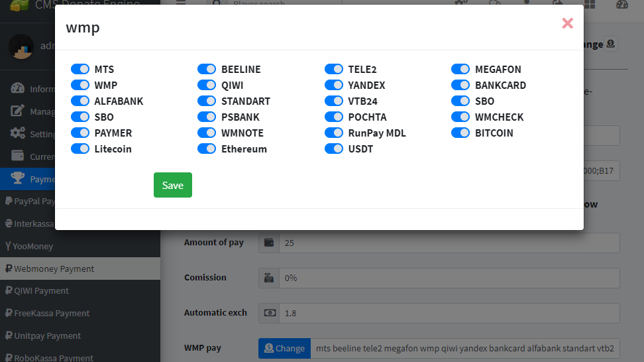Click the Automatic exch value field
The width and height of the screenshot is (644, 362).
point(449,313)
